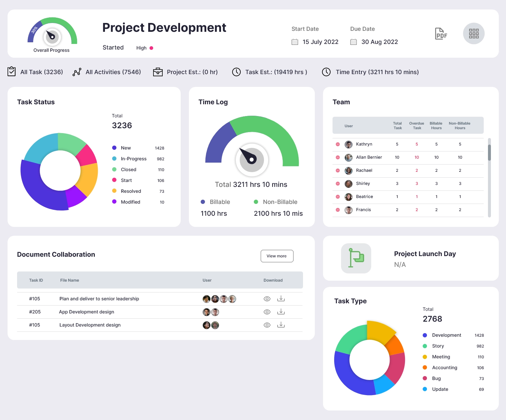The width and height of the screenshot is (506, 420).
Task: Click the File Name column header
Action: click(x=70, y=280)
